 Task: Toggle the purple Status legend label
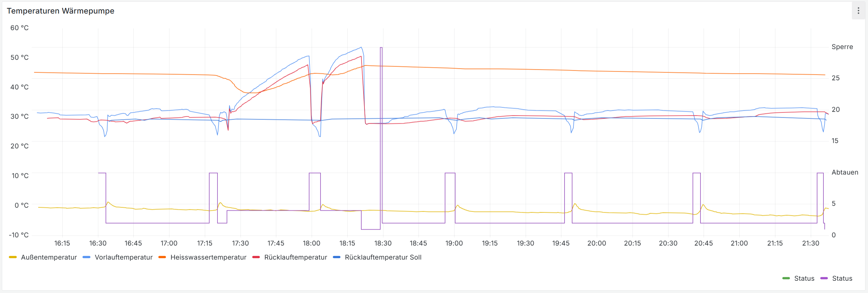point(842,278)
